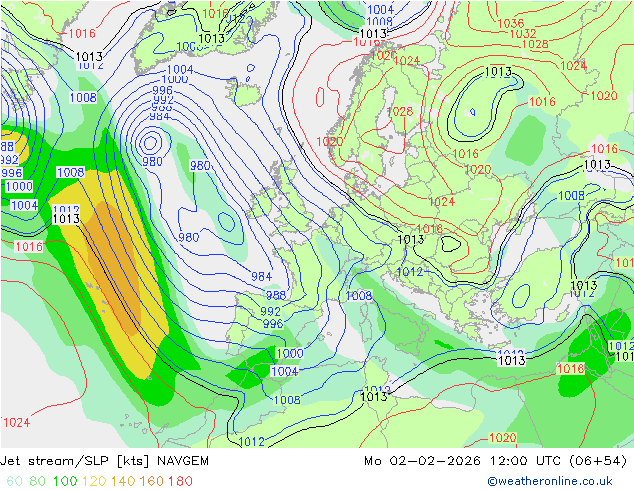
Task: Click the red 1024 label in lower-left corner
Action: coord(17,423)
